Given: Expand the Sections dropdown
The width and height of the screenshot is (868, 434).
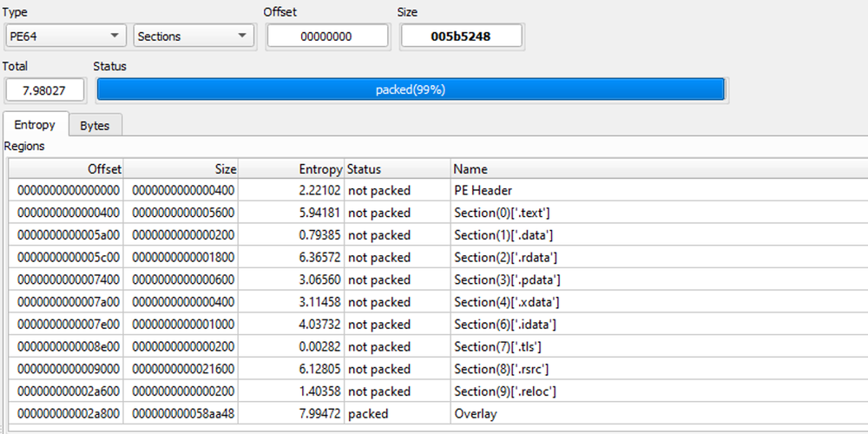Looking at the screenshot, I should click(x=194, y=36).
